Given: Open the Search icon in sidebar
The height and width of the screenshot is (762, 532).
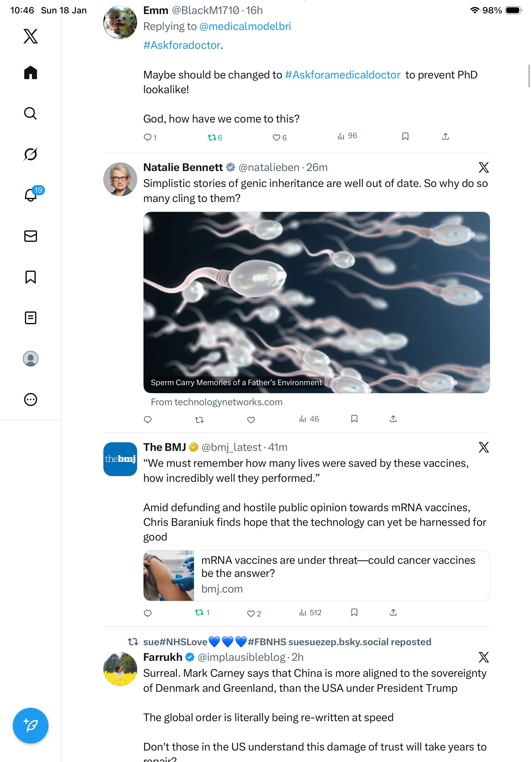Looking at the screenshot, I should [x=31, y=113].
